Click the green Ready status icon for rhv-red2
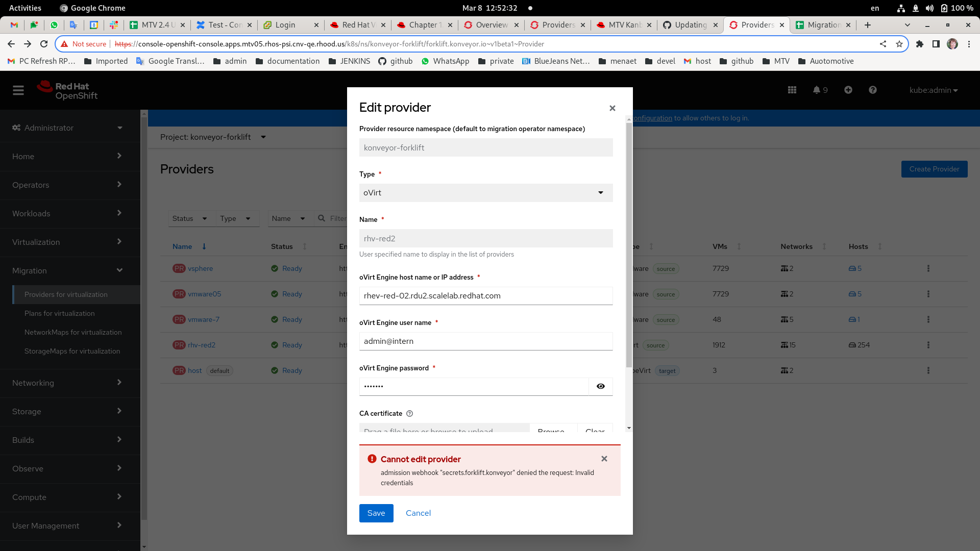The image size is (980, 551). (274, 345)
